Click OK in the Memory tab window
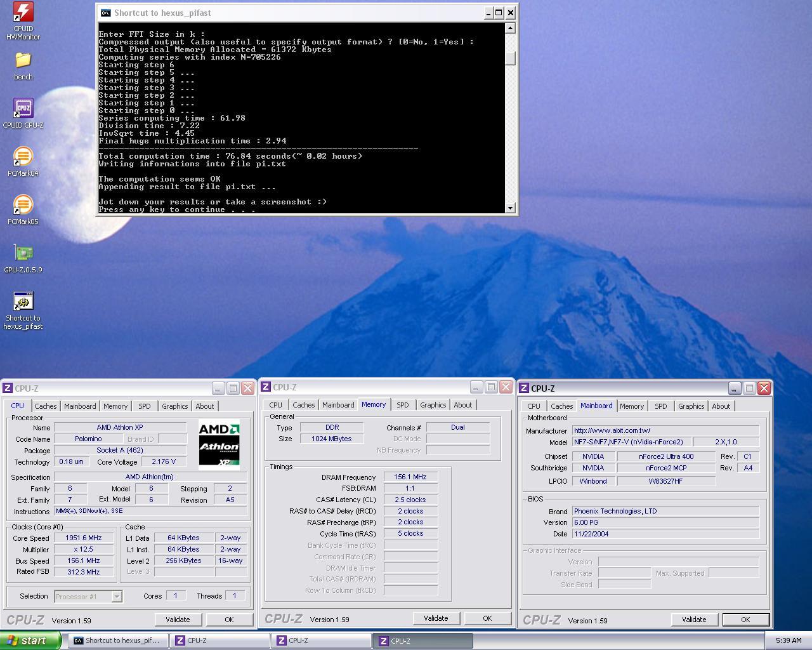This screenshot has height=650, width=812. pos(487,618)
